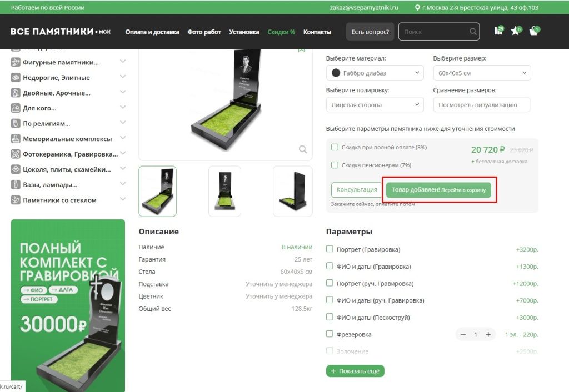Open the 'Выберите материал' dropdown
Viewport: 569px width, 392px height.
[x=375, y=72]
